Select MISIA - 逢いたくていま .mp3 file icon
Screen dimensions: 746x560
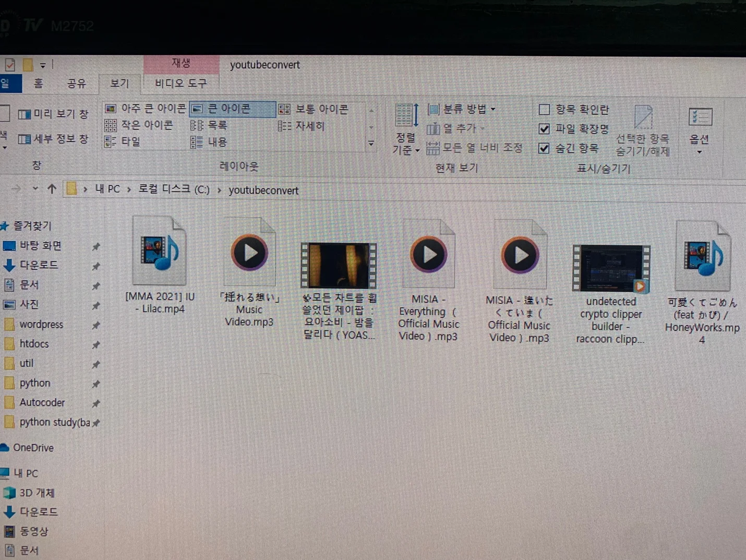click(520, 255)
